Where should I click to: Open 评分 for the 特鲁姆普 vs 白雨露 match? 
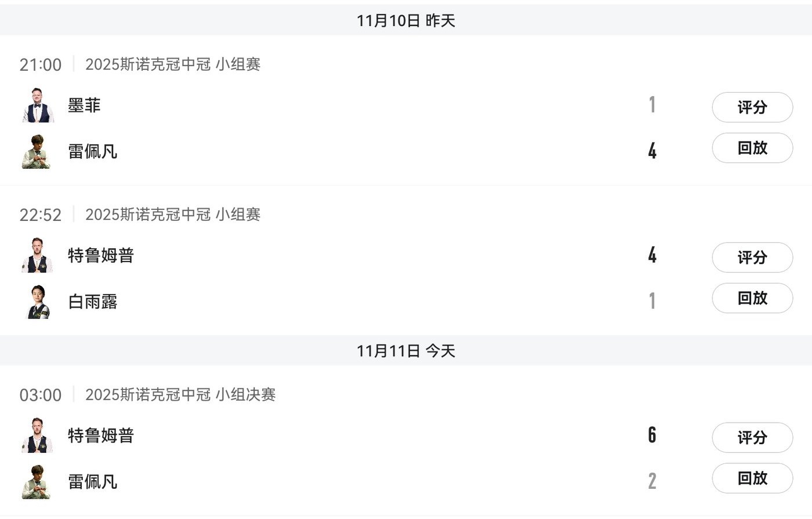click(752, 257)
